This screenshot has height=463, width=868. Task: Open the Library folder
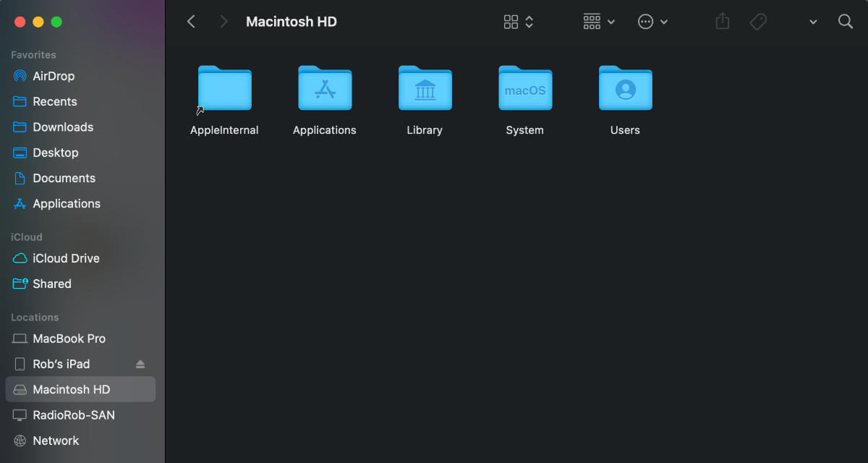click(425, 88)
